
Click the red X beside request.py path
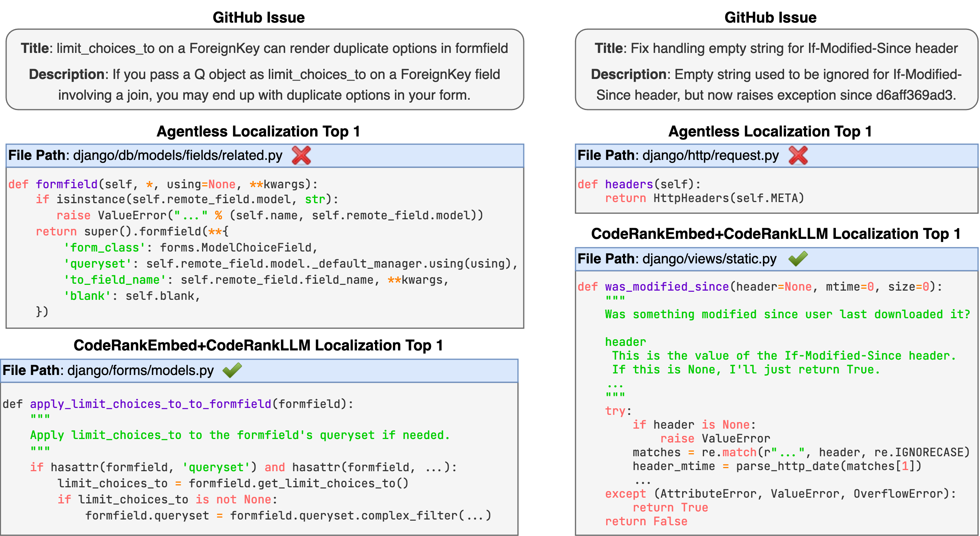tap(798, 155)
